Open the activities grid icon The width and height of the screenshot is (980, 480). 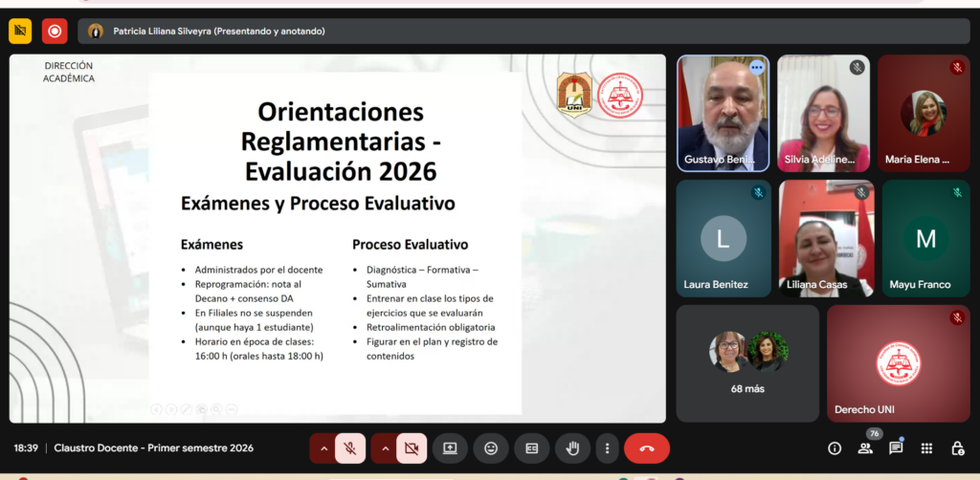926,447
